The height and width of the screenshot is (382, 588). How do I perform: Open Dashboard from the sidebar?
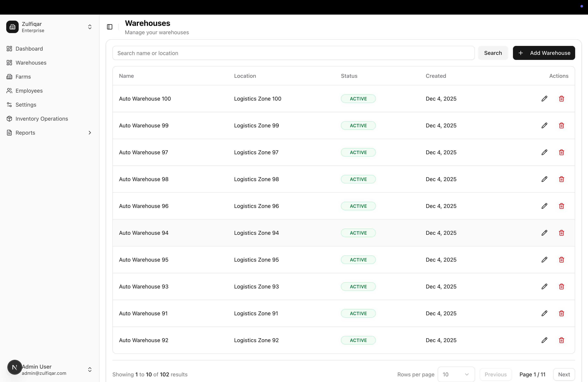click(x=29, y=49)
